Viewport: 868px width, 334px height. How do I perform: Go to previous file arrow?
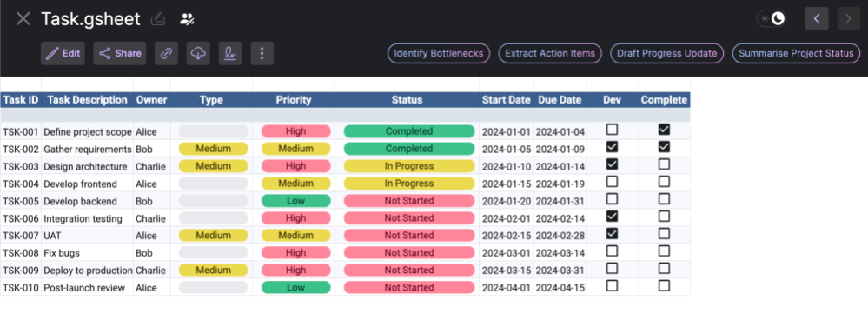point(817,19)
